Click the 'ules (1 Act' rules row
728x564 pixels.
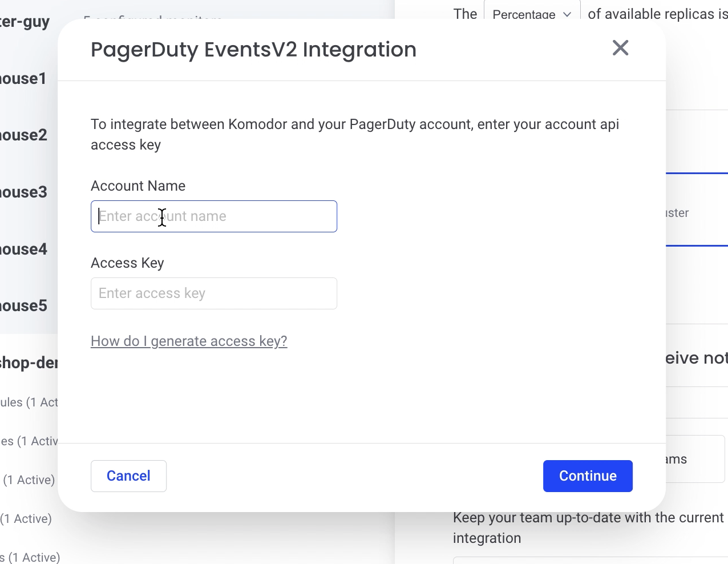tap(29, 402)
